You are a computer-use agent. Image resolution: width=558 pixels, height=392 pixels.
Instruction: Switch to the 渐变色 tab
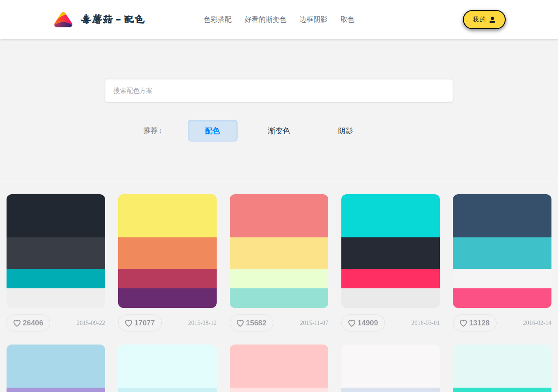tap(279, 131)
